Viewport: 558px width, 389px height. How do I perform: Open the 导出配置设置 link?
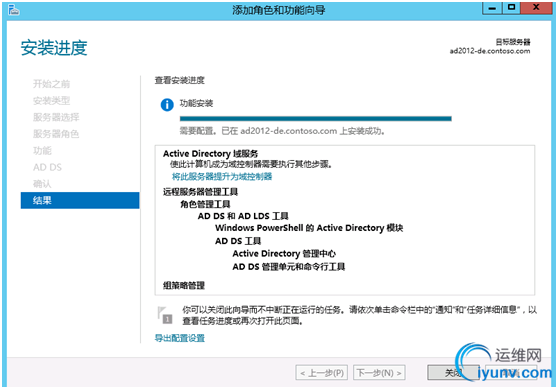click(180, 338)
